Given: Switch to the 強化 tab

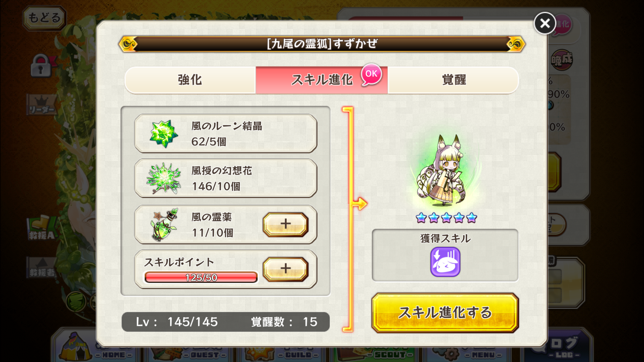Looking at the screenshot, I should tap(190, 80).
